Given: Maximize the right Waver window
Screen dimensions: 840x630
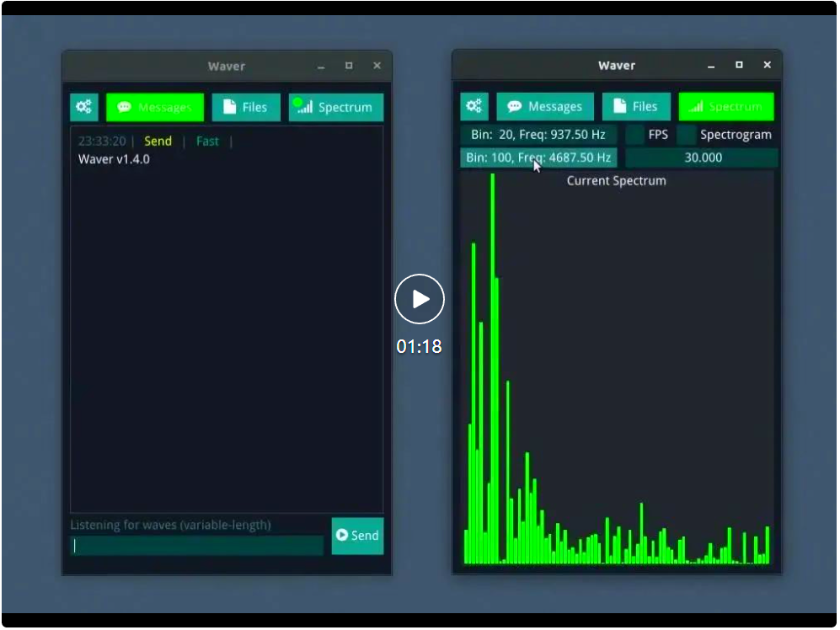Looking at the screenshot, I should click(x=739, y=65).
